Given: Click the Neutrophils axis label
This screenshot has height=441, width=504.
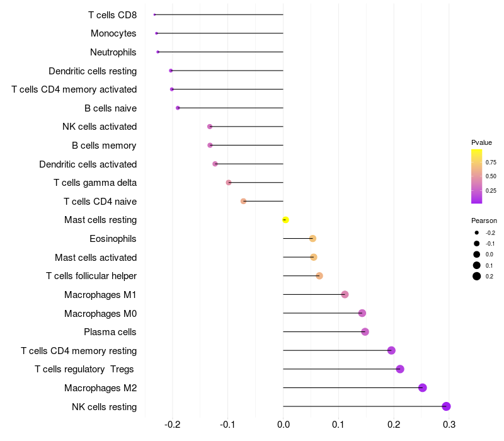Looking at the screenshot, I should click(x=113, y=52).
